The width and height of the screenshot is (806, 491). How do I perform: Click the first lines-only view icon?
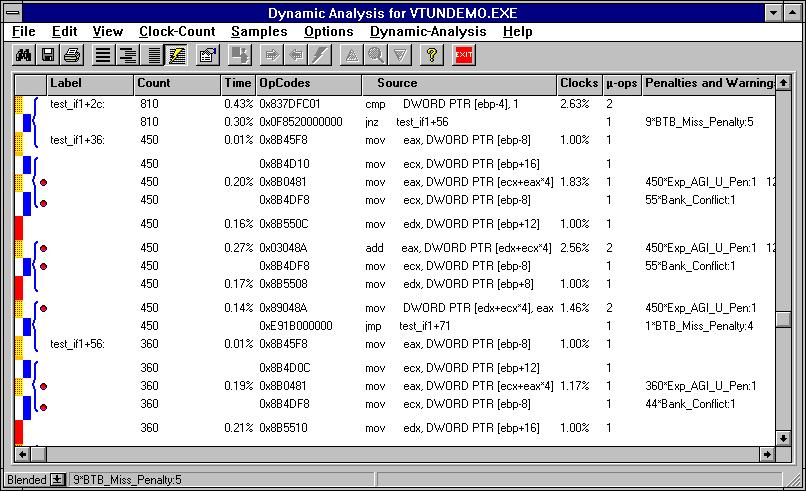[103, 55]
